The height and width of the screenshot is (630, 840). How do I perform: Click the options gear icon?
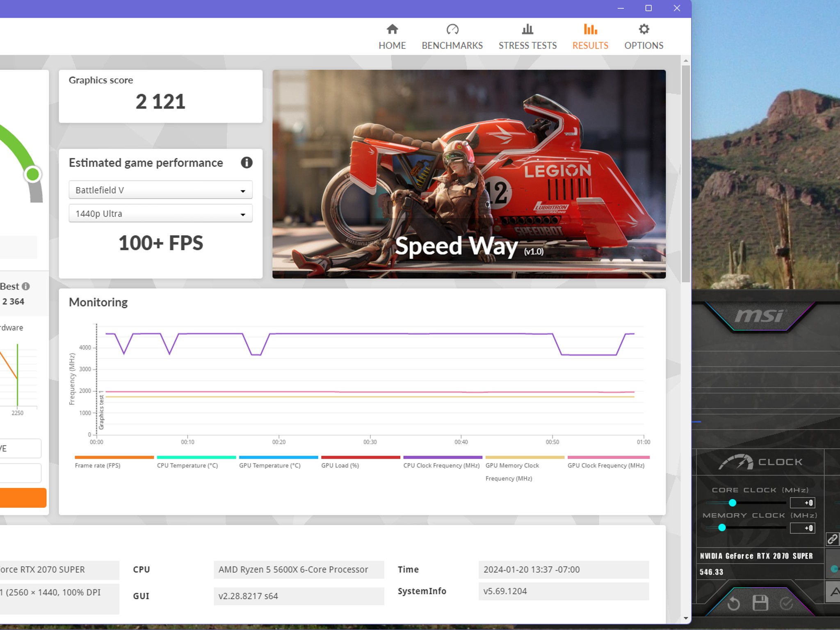tap(644, 29)
